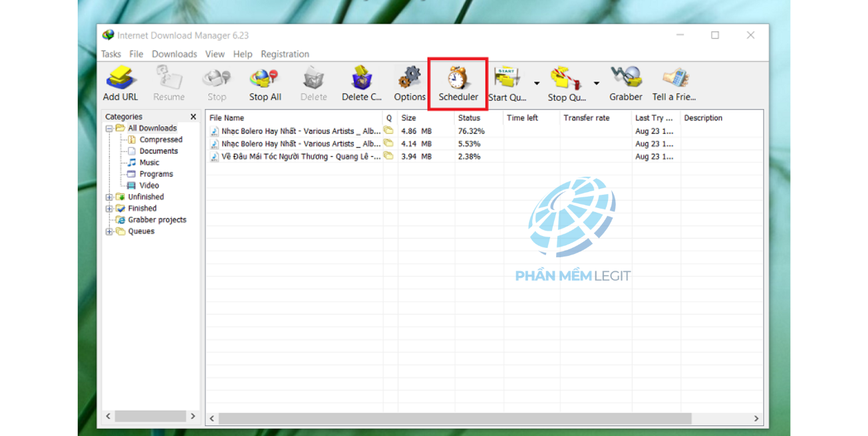Click the categories panel right scroll arrow

click(193, 416)
